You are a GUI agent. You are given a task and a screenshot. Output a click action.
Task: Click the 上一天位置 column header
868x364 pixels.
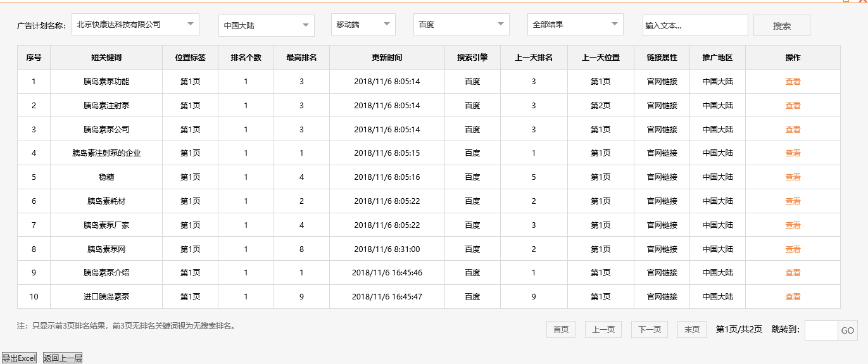point(601,57)
